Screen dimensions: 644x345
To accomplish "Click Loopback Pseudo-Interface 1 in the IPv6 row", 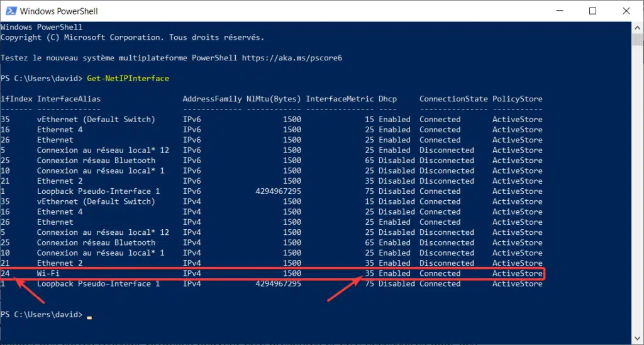I will point(98,191).
